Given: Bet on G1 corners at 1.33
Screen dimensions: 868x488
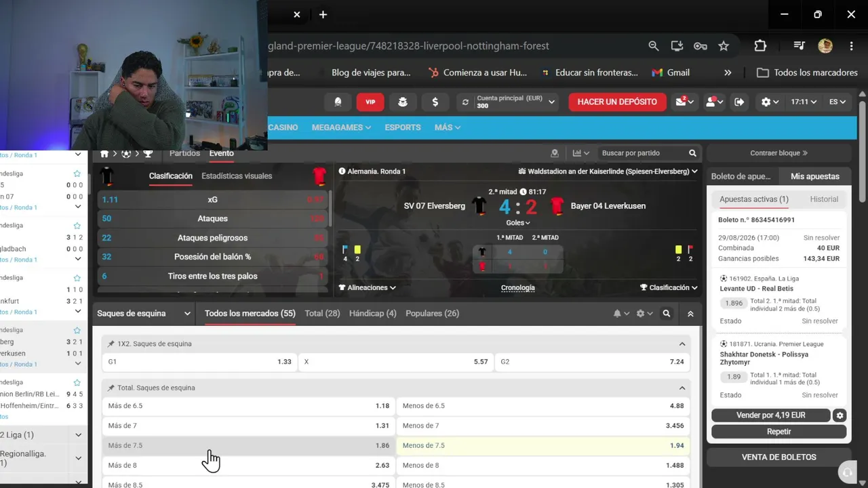Looking at the screenshot, I should (x=199, y=362).
